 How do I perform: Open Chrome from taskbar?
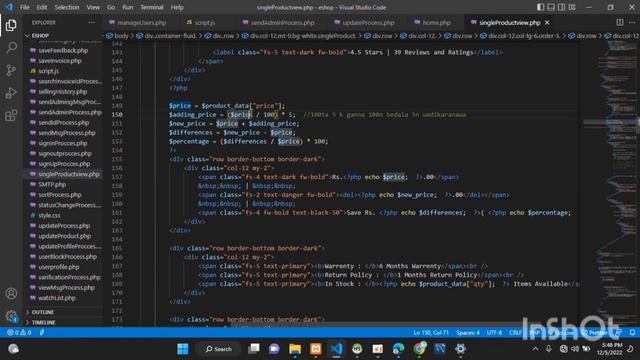[419, 349]
